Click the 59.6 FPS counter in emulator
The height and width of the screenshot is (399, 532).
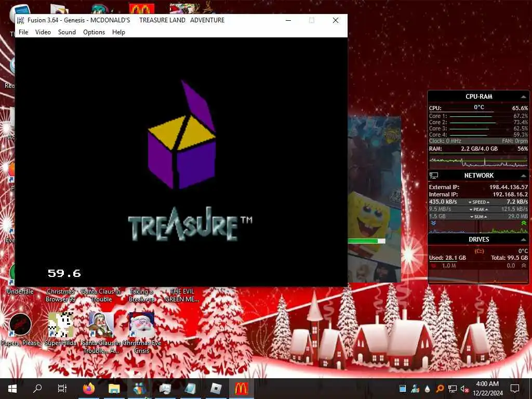click(64, 273)
